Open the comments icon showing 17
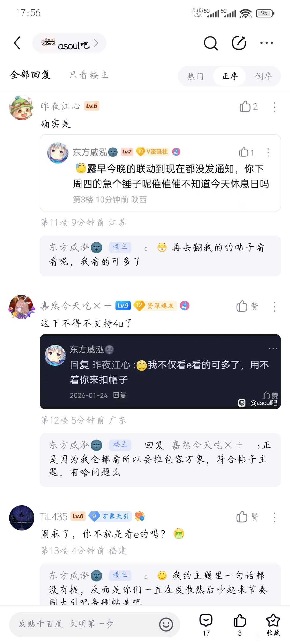This screenshot has width=290, height=644. tap(206, 625)
